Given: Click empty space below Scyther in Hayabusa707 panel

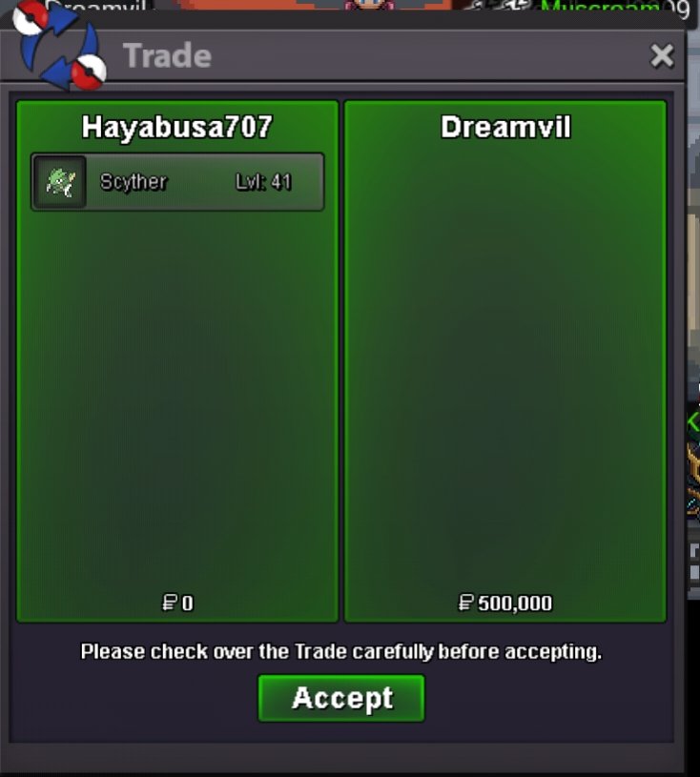Looking at the screenshot, I should (177, 397).
